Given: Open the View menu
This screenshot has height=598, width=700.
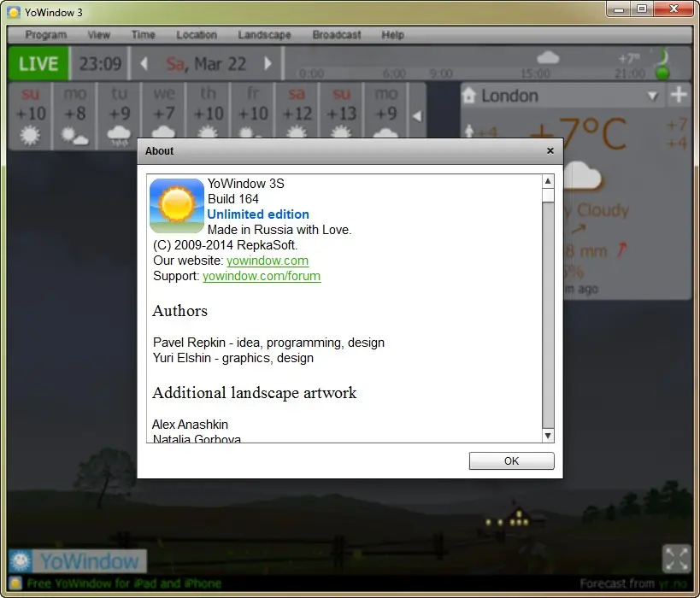Looking at the screenshot, I should click(98, 35).
